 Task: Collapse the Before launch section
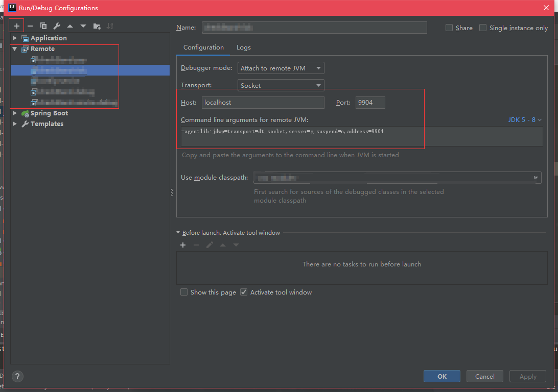(178, 233)
